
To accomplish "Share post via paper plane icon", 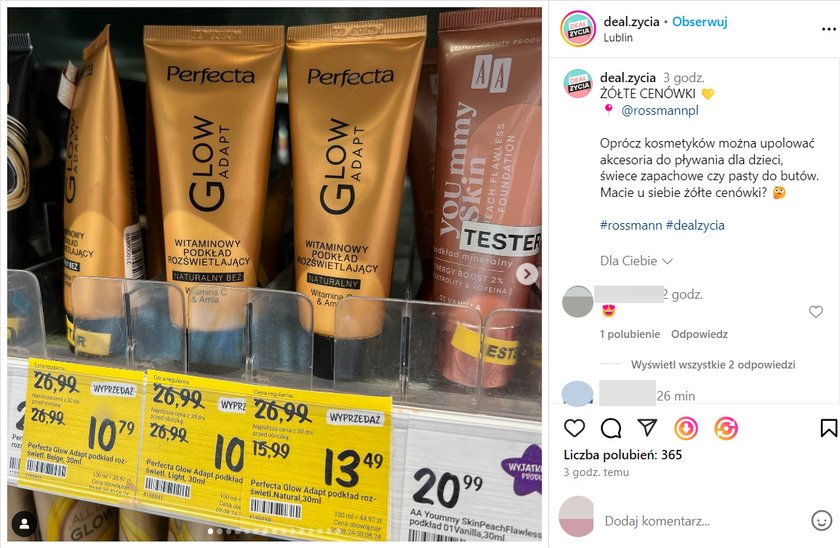I will coord(647,427).
